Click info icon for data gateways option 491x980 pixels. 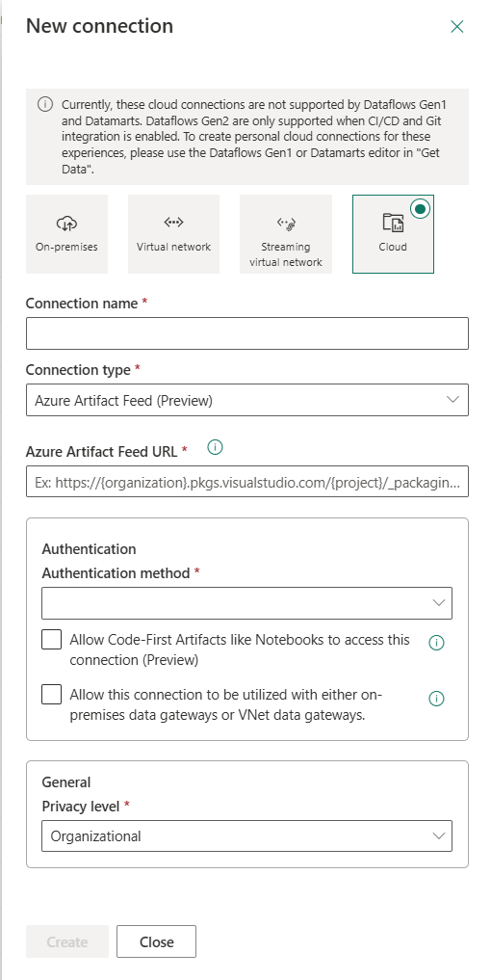click(437, 698)
